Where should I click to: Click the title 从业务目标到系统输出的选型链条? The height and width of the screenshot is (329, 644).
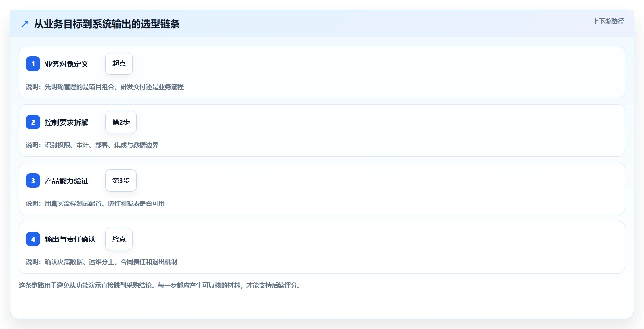107,24
